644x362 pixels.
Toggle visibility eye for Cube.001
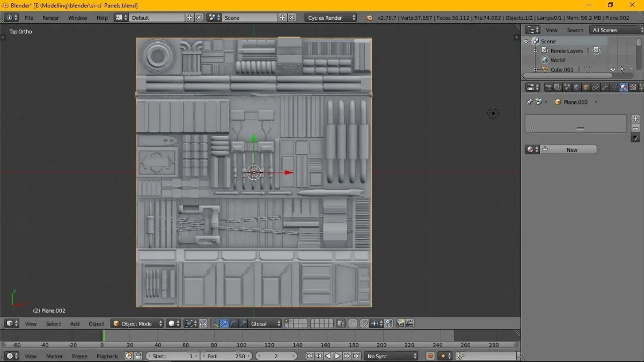coord(613,69)
